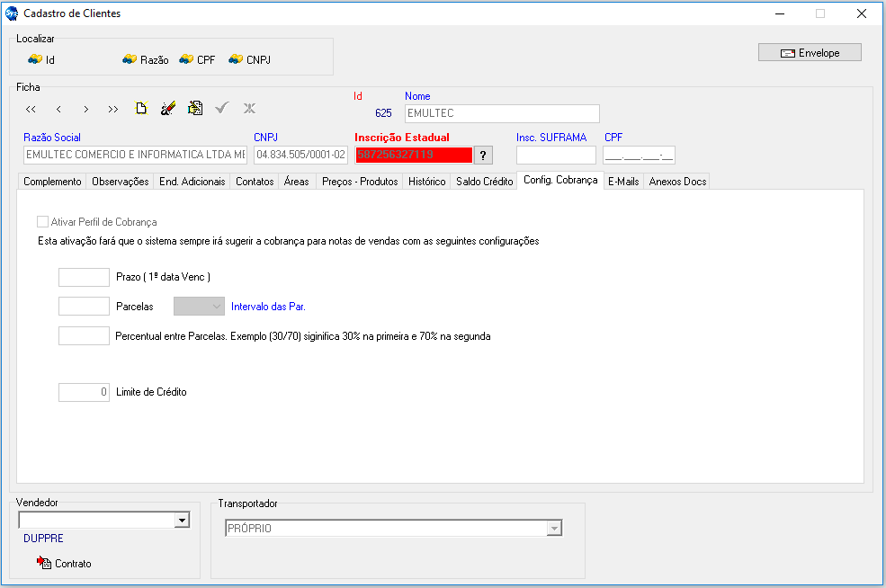This screenshot has width=886, height=588.
Task: Open the Vendedor dropdown list
Action: click(x=182, y=520)
